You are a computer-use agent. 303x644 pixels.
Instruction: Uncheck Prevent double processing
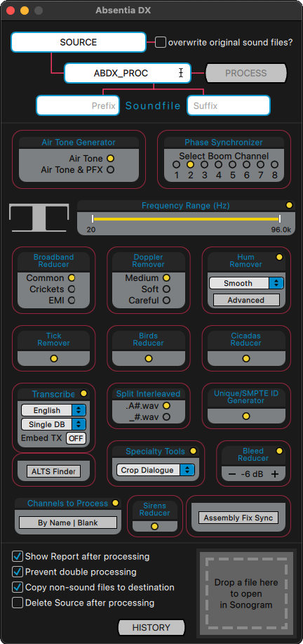18,572
